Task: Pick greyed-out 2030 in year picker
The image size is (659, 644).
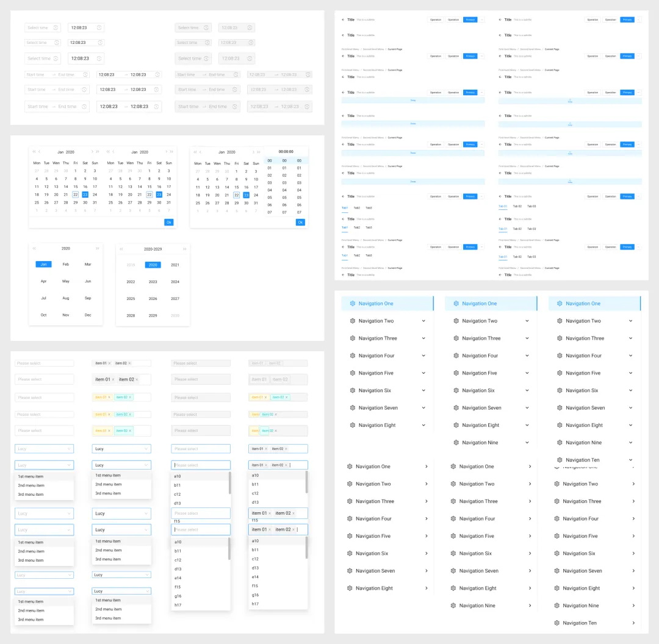Action: [x=175, y=315]
